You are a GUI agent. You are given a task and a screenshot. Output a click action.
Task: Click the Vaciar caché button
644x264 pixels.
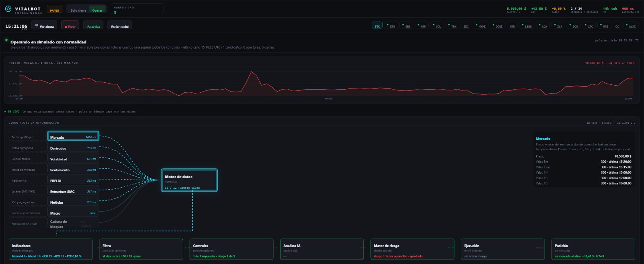tap(120, 26)
